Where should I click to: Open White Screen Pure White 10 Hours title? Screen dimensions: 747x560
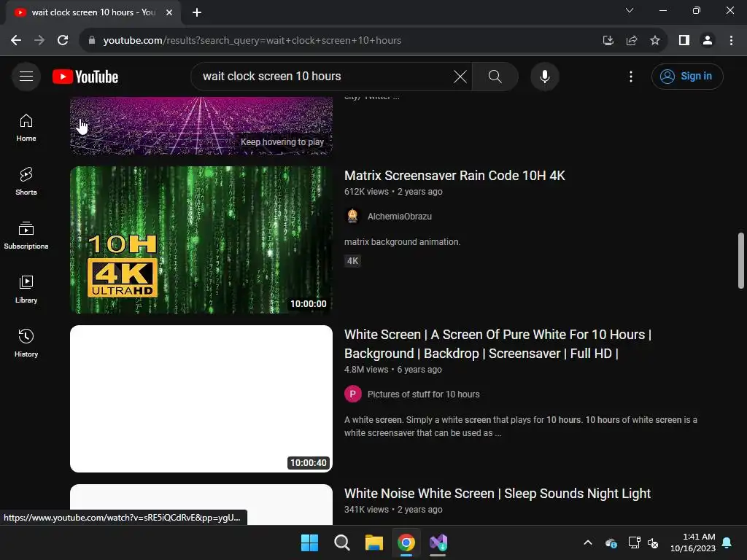tap(498, 344)
